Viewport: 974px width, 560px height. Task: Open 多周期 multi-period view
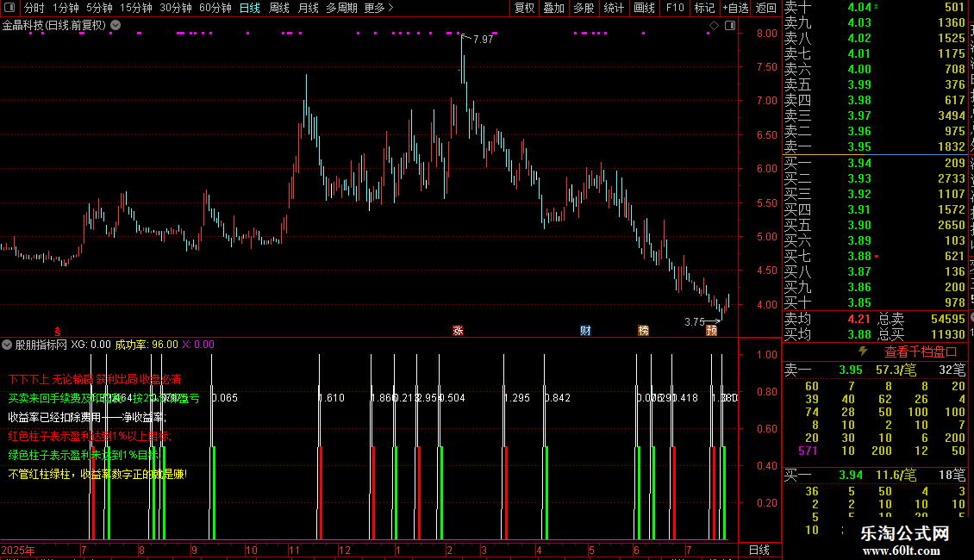click(x=341, y=8)
